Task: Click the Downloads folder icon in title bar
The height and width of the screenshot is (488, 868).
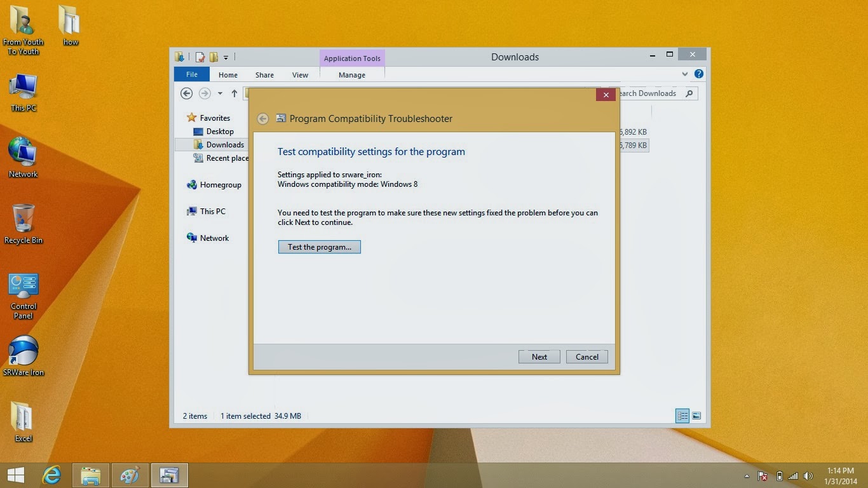Action: tap(179, 57)
